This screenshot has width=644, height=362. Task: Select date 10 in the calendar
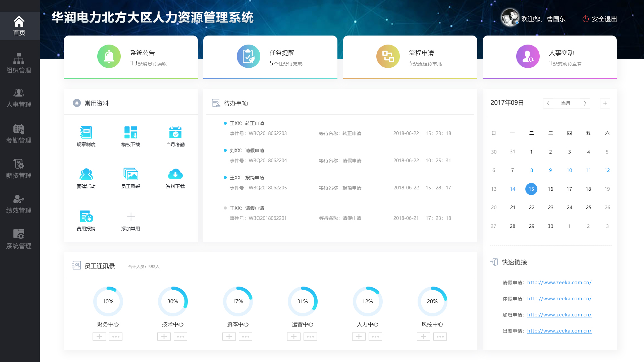[569, 170]
